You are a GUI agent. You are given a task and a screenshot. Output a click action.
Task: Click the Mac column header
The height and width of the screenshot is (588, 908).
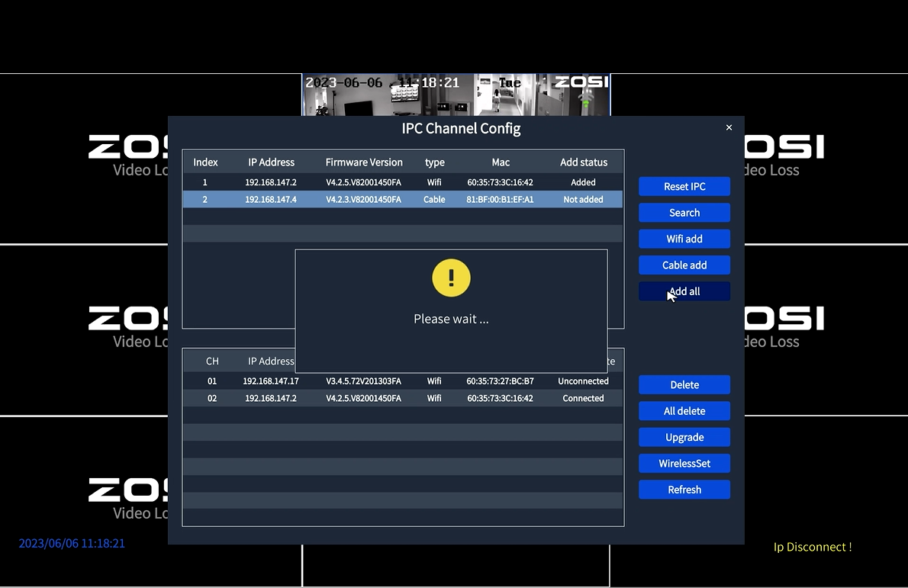click(x=500, y=162)
